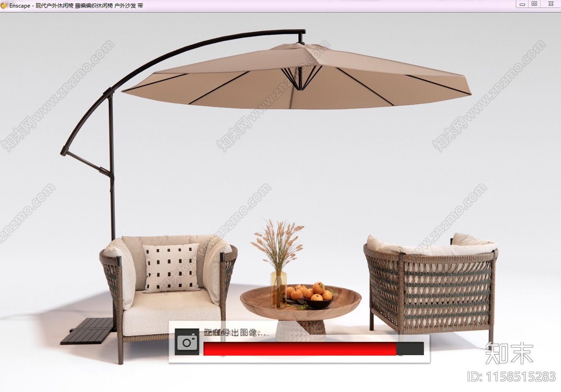Click the red export progress bar
561x392 pixels.
tap(313, 348)
